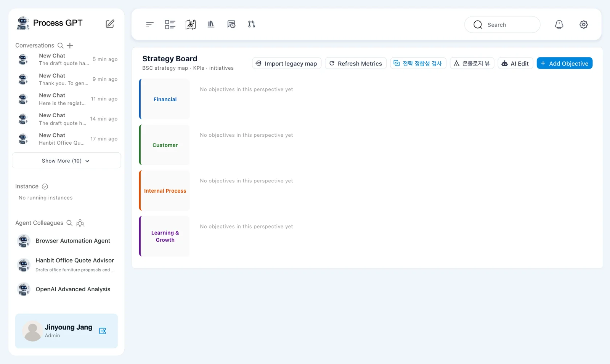Open the library books icon
This screenshot has height=364, width=610.
coord(211,24)
